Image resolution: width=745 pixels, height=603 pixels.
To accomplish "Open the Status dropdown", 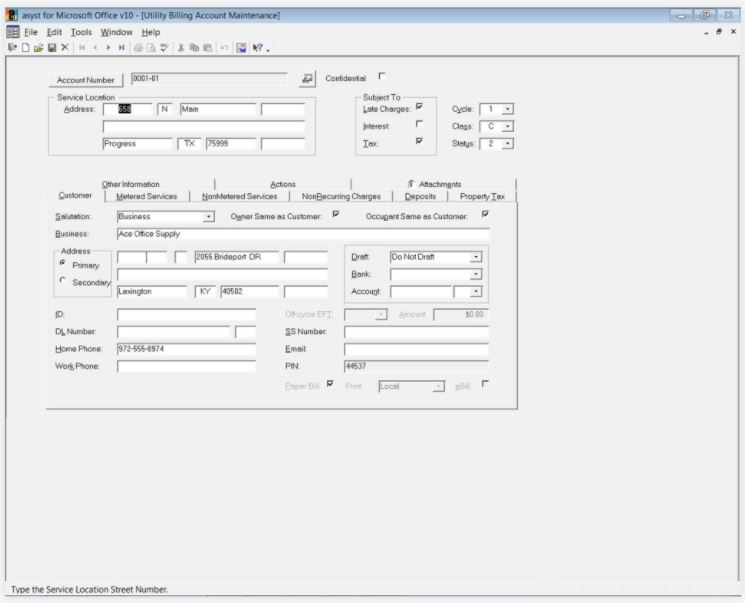I will (x=507, y=144).
